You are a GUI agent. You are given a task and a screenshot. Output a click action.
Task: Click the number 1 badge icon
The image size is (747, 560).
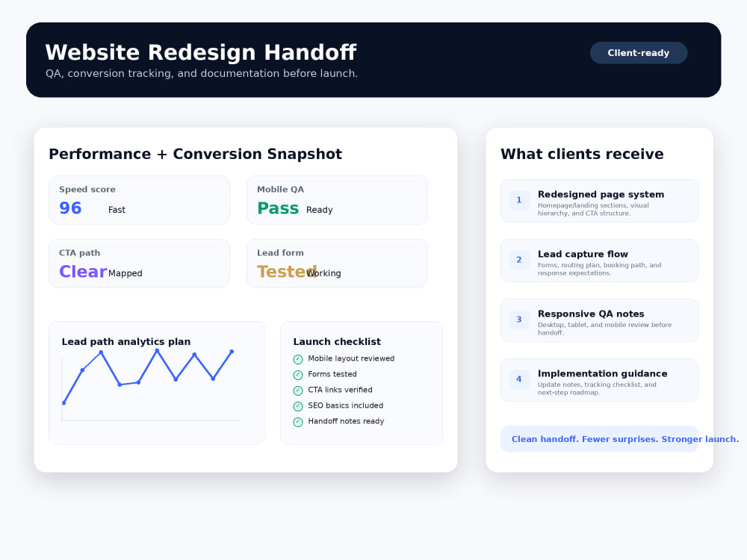pyautogui.click(x=519, y=200)
